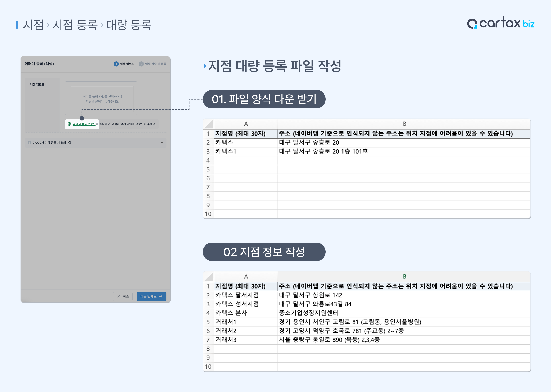Open 엑셀 업로드 step tab
Viewport: 551px width, 392px height.
click(x=127, y=64)
